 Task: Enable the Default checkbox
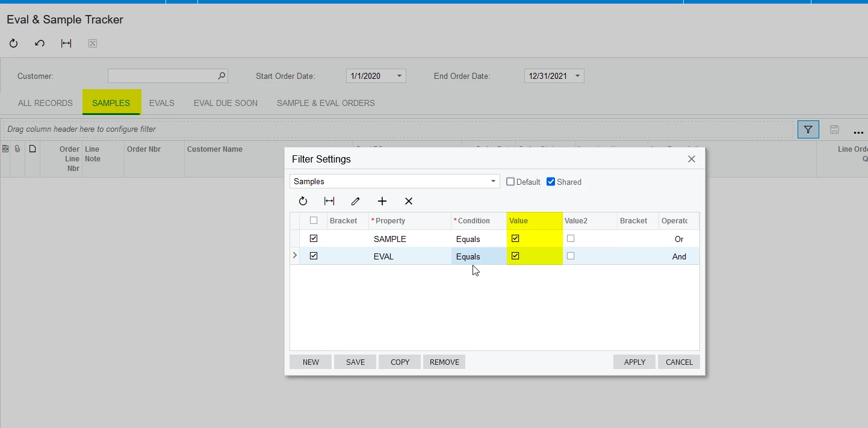510,181
